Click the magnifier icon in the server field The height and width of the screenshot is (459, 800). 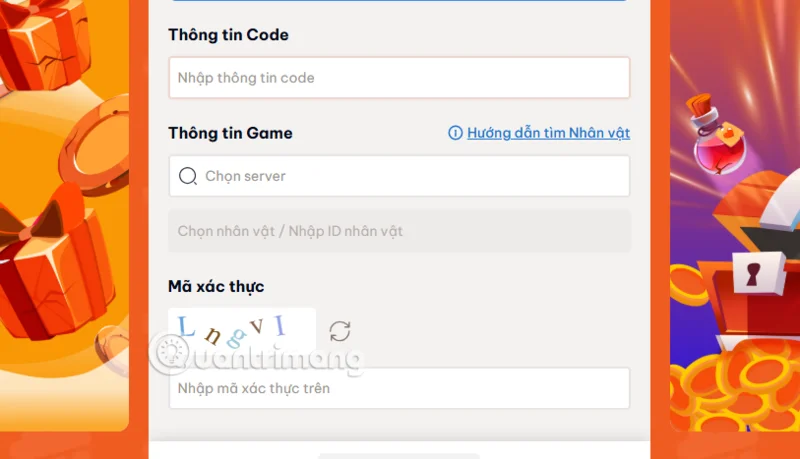click(188, 176)
